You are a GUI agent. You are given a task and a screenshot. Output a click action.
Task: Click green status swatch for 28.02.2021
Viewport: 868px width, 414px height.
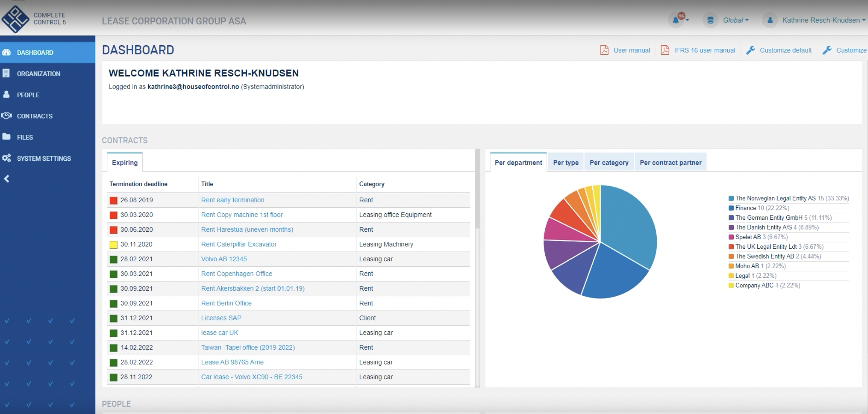113,259
